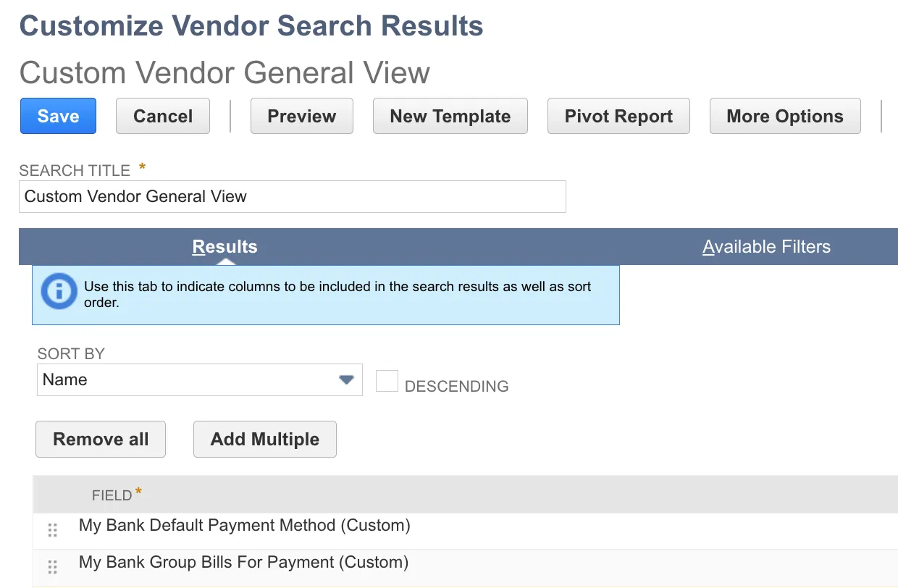This screenshot has width=898, height=588.
Task: Cancel the vendor search customization
Action: coord(163,116)
